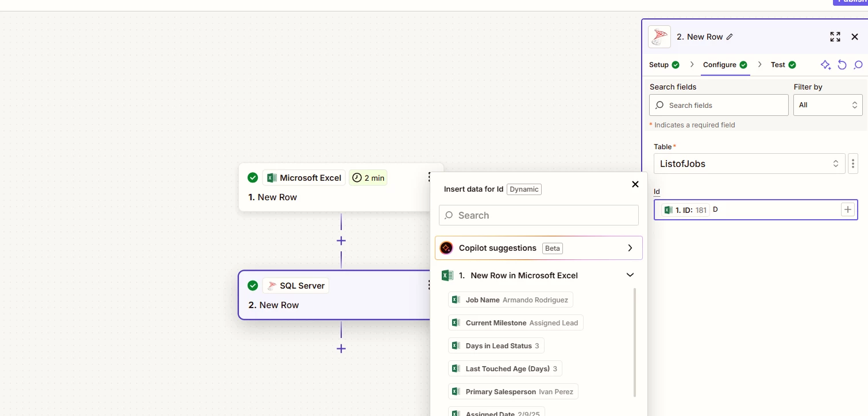Select the Microsoft Excel New Row step card
The image size is (868, 416).
(x=341, y=187)
